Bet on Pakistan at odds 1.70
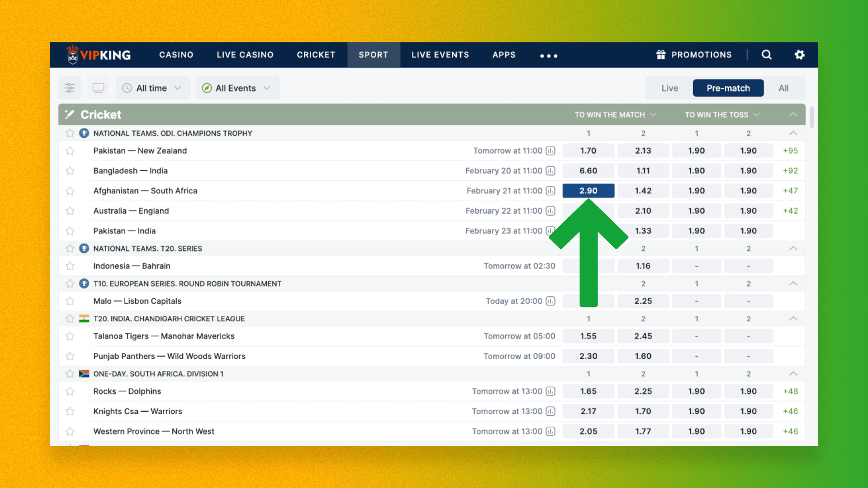 588,151
